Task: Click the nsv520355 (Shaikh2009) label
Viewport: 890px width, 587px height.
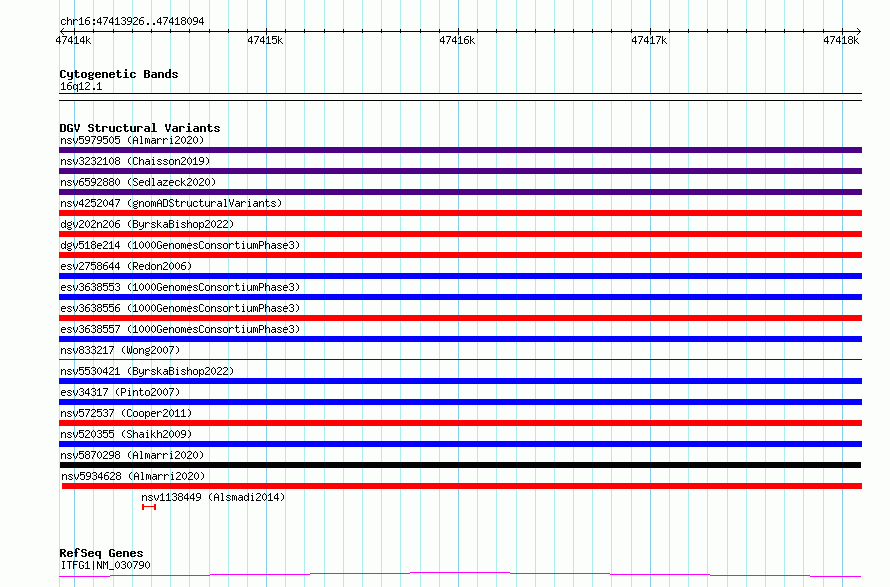Action: click(x=126, y=434)
